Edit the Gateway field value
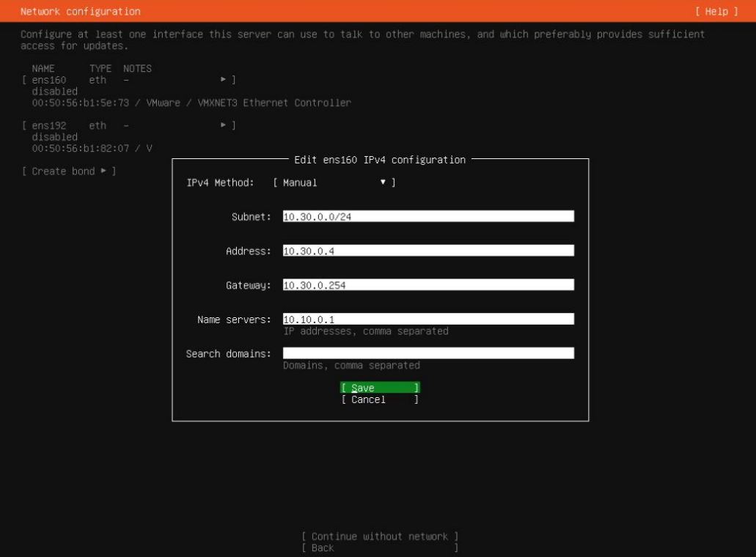The height and width of the screenshot is (557, 756). point(427,284)
